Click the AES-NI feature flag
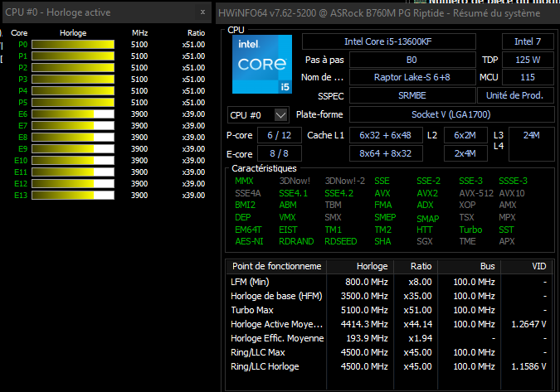Screen dimensions: 560x392 point(249,241)
